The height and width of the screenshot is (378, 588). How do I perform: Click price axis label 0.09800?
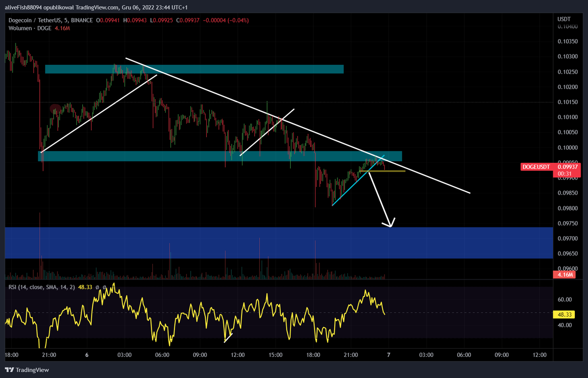(x=566, y=208)
